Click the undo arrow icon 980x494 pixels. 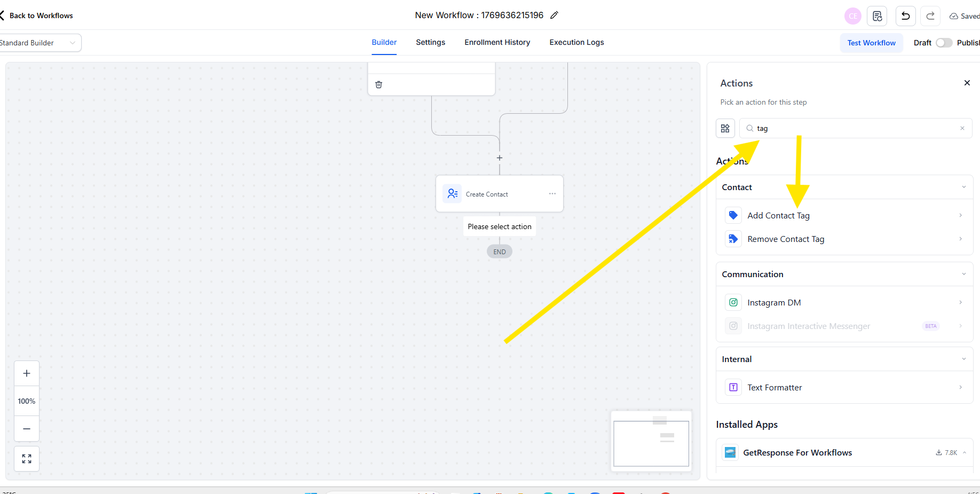pos(905,16)
